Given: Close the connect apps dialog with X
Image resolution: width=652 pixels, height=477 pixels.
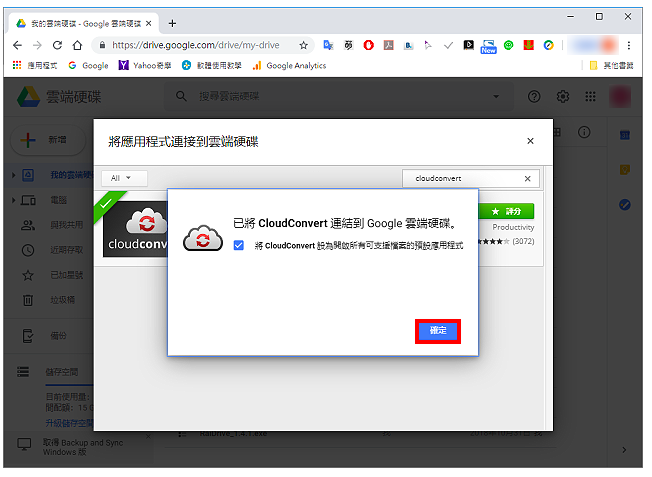Looking at the screenshot, I should 530,141.
